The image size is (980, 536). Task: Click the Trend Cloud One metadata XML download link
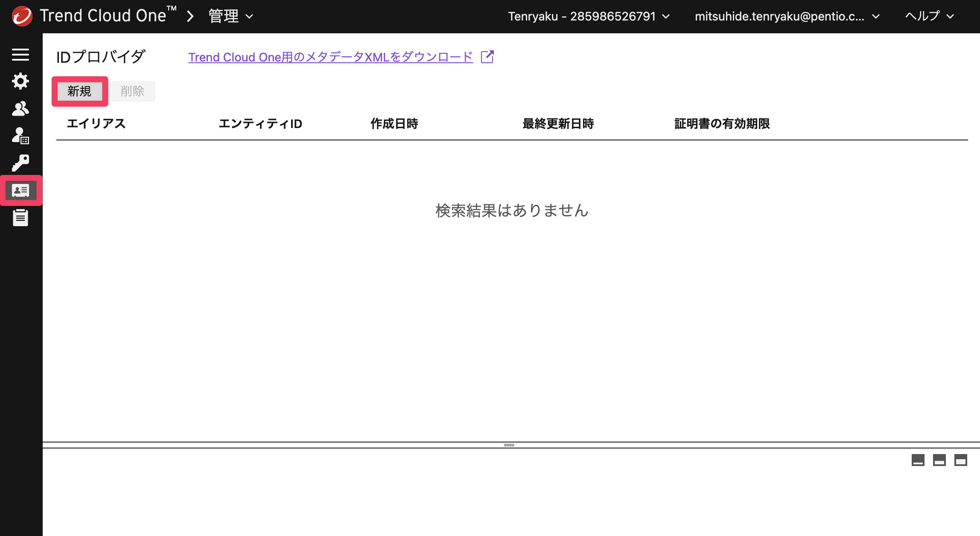pos(331,57)
